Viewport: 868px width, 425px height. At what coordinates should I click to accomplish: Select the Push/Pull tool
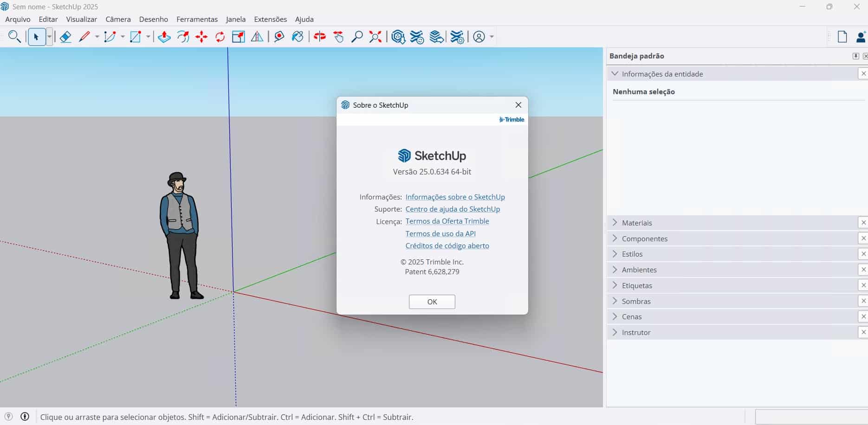point(164,37)
